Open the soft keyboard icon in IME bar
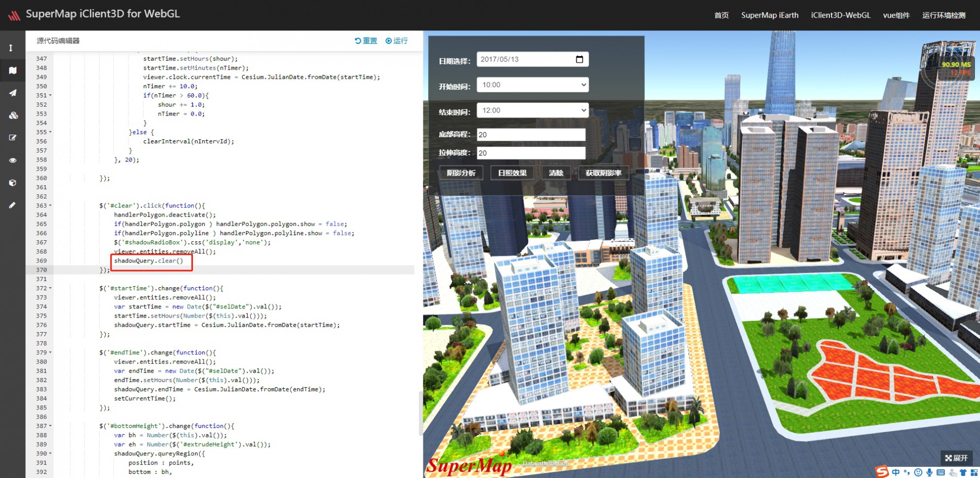 click(941, 472)
